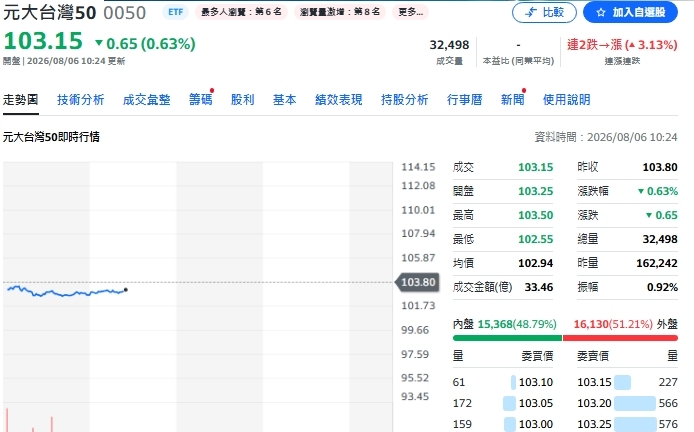Open the ETF tag

pyautogui.click(x=175, y=12)
